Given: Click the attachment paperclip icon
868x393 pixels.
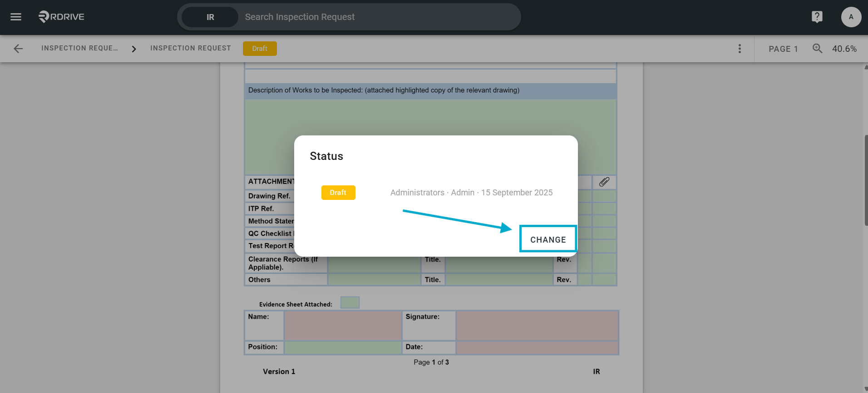Looking at the screenshot, I should click(604, 182).
